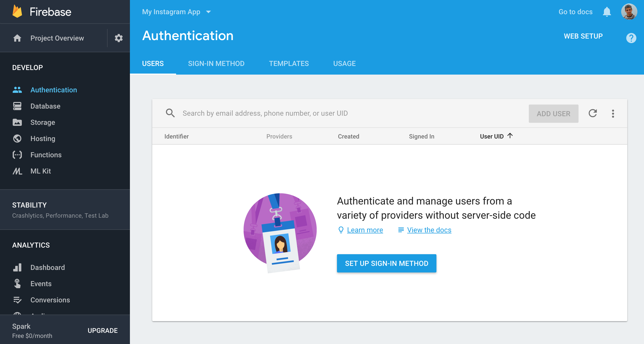The width and height of the screenshot is (644, 344).
Task: Click the Upgrade plan button
Action: 103,330
